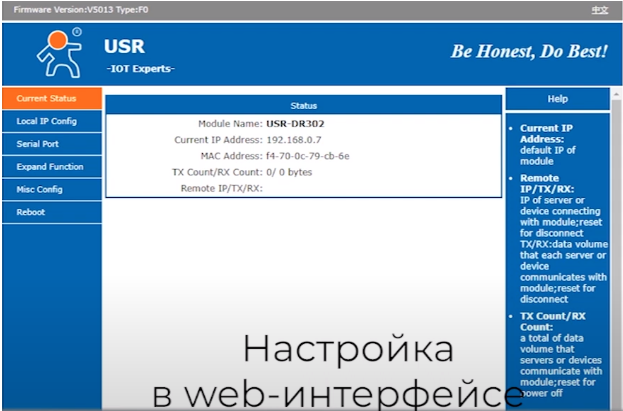623x411 pixels.
Task: Click Current IP Address help heading
Action: 546,134
